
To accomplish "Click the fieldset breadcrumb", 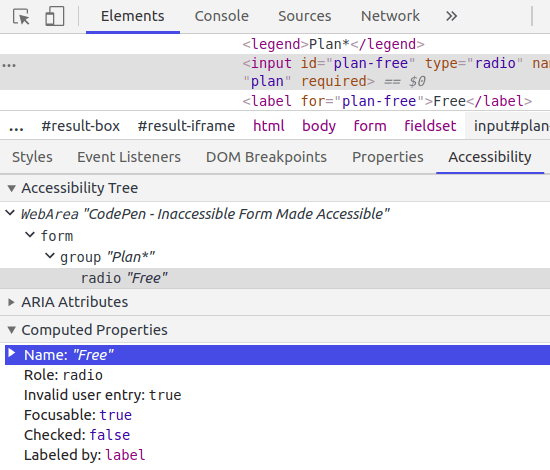I will (430, 126).
